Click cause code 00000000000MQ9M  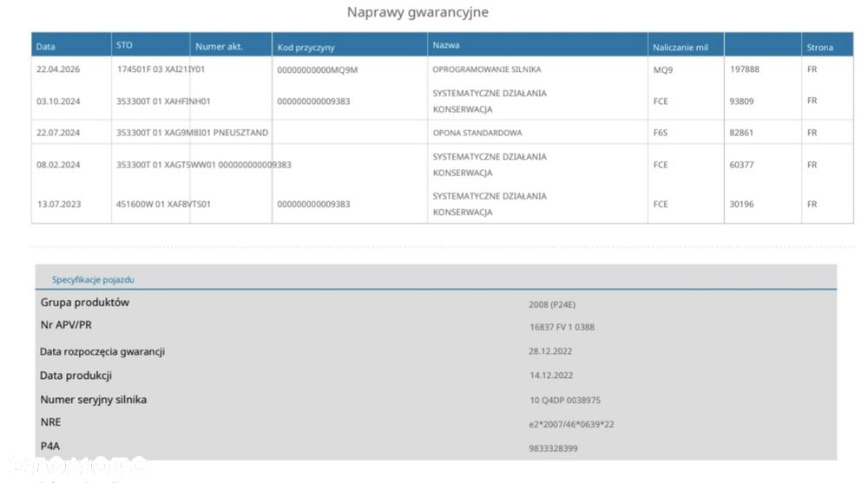[317, 69]
